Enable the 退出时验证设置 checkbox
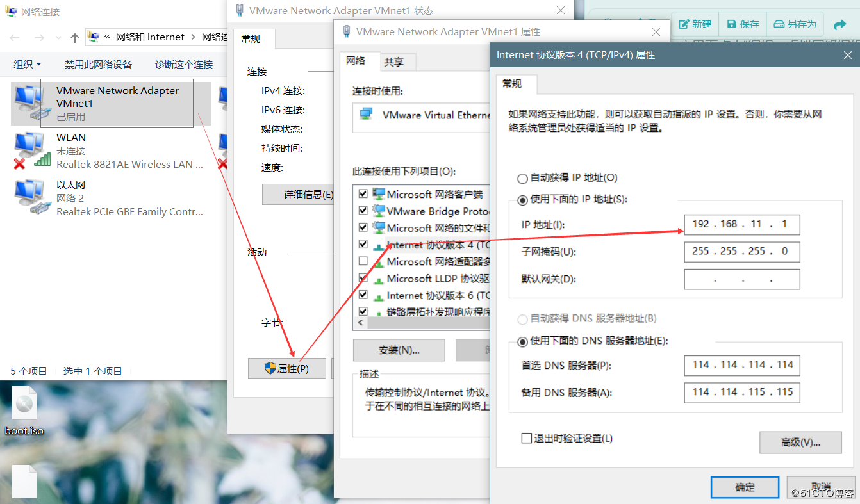 (x=527, y=439)
